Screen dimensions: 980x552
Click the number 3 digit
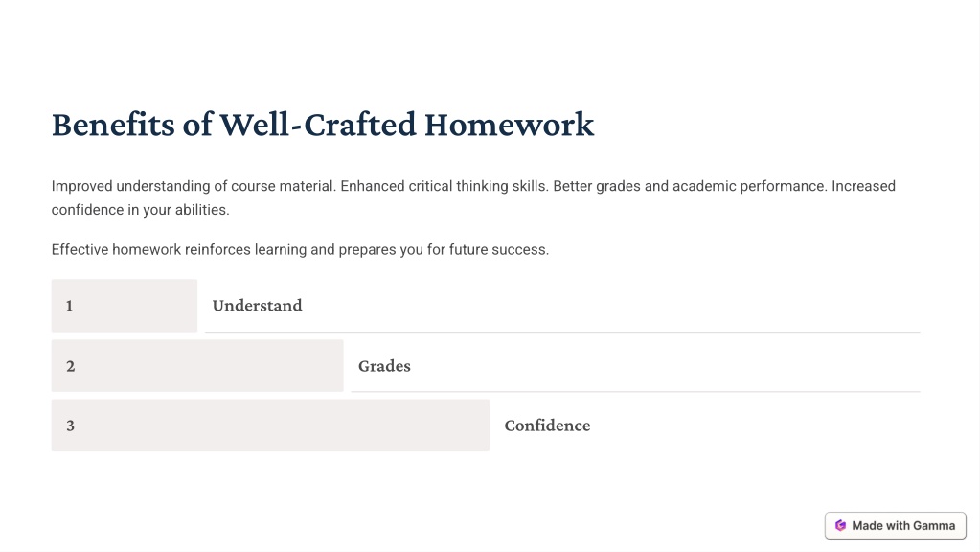pos(71,425)
